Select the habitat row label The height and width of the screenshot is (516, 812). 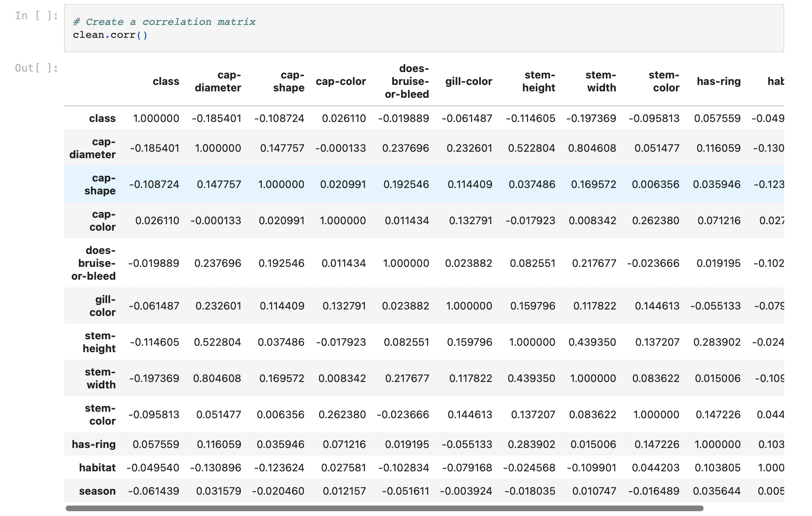[97, 468]
